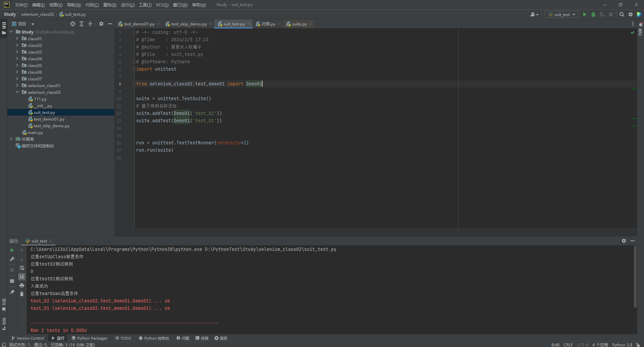This screenshot has width=644, height=347.
Task: Toggle scroll to end in Run console
Action: click(22, 277)
